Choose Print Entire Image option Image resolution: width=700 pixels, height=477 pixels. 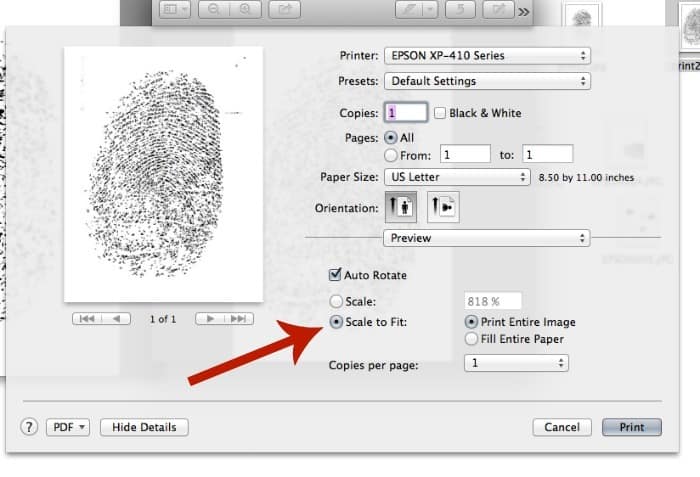(x=471, y=322)
